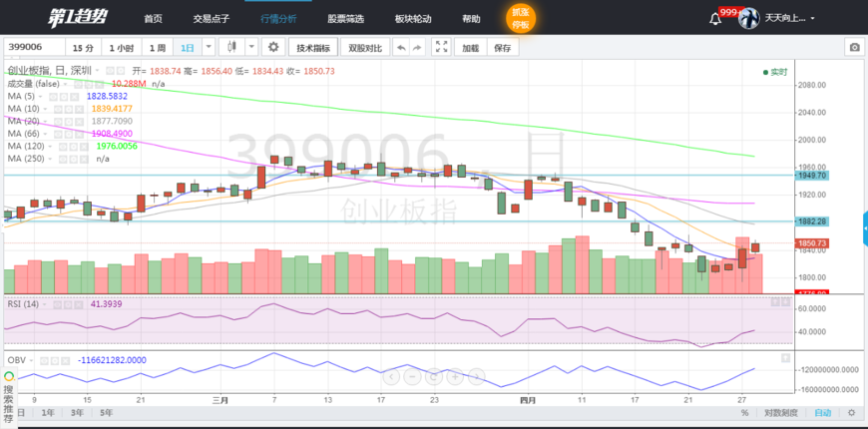Open 股票筛选 in navigation
Screen dimensions: 868x429
coord(345,19)
